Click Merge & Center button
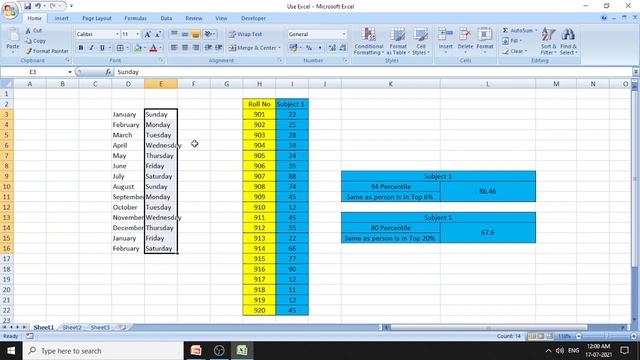Image resolution: width=640 pixels, height=360 pixels. pyautogui.click(x=252, y=48)
